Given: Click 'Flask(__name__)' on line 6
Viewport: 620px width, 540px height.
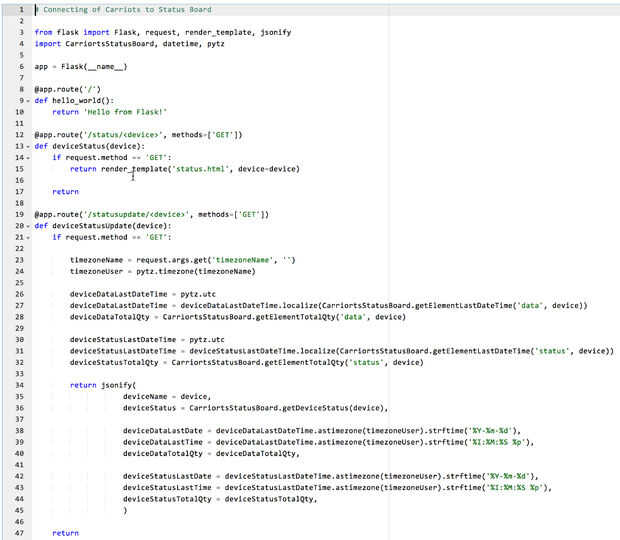Looking at the screenshot, I should coord(94,67).
